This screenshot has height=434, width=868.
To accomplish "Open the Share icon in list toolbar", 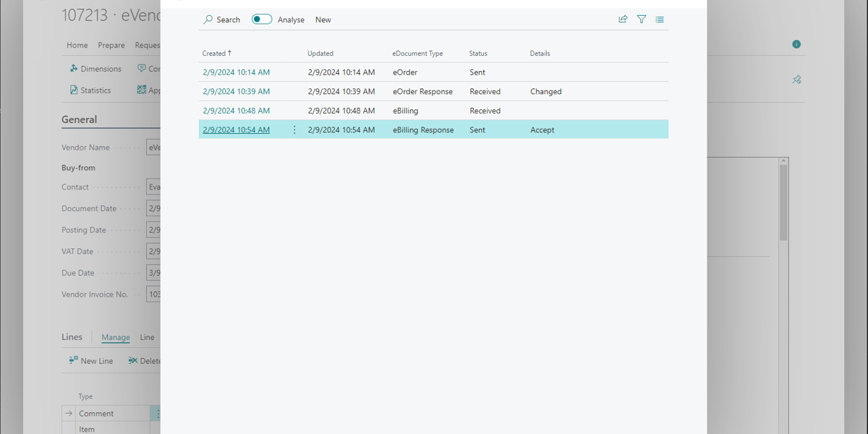I will [623, 20].
